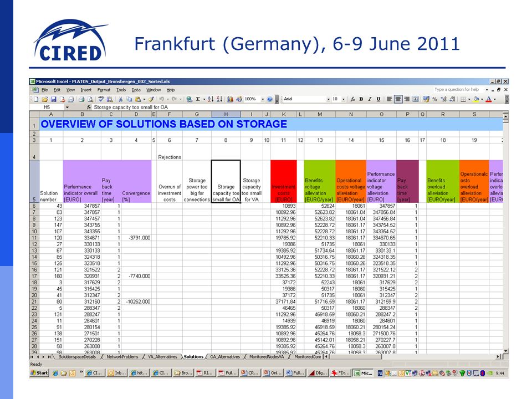Click the Insert Hyperlink globe icon
The image size is (532, 399).
[190, 99]
